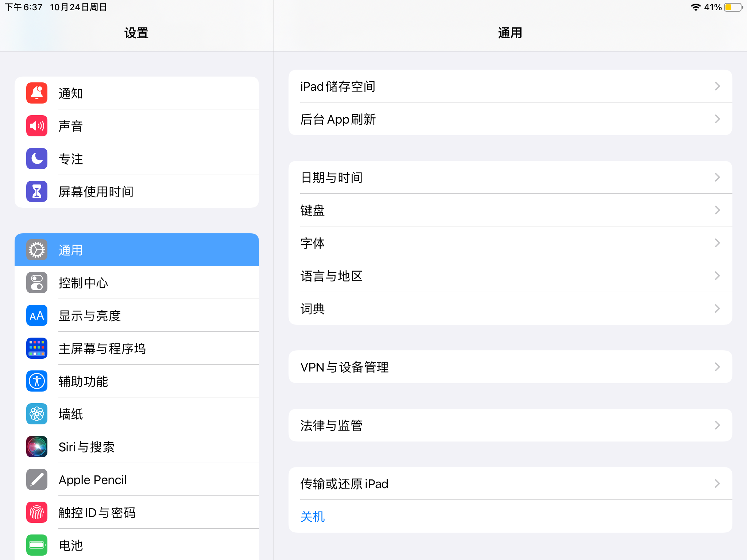Open Sounds via the speaker icon
Viewport: 747px width, 560px height.
click(37, 126)
